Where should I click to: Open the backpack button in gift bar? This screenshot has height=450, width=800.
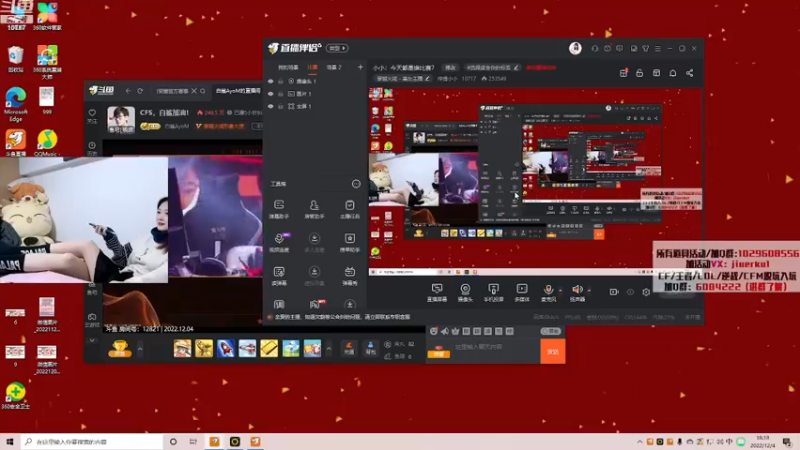click(370, 348)
